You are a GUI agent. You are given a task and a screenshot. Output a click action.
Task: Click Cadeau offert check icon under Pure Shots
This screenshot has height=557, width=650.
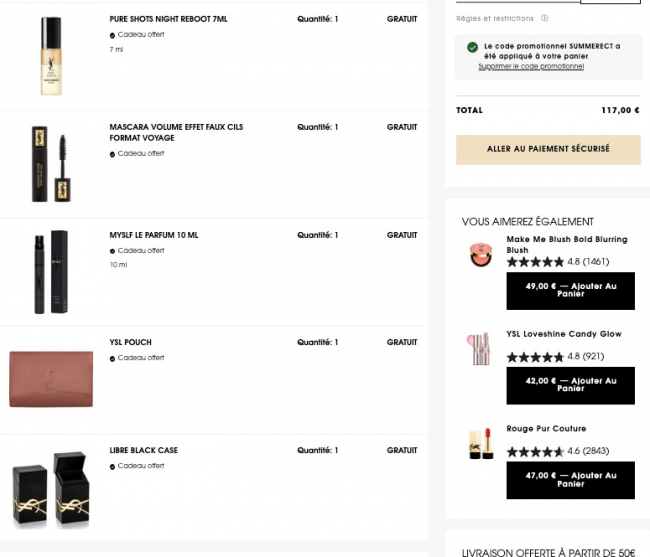[112, 35]
